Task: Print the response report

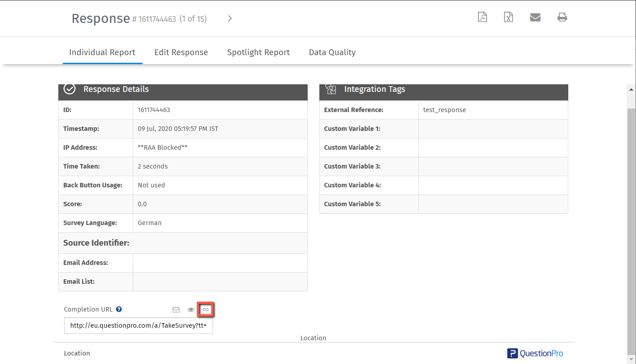Action: 562,17
